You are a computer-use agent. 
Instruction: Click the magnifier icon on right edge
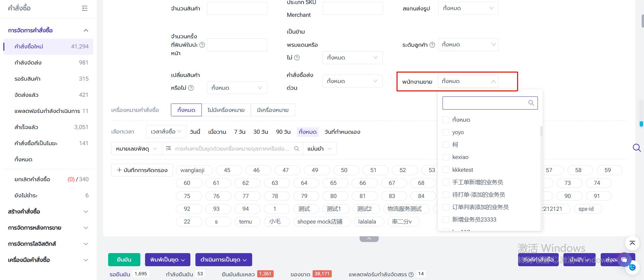[x=636, y=148]
